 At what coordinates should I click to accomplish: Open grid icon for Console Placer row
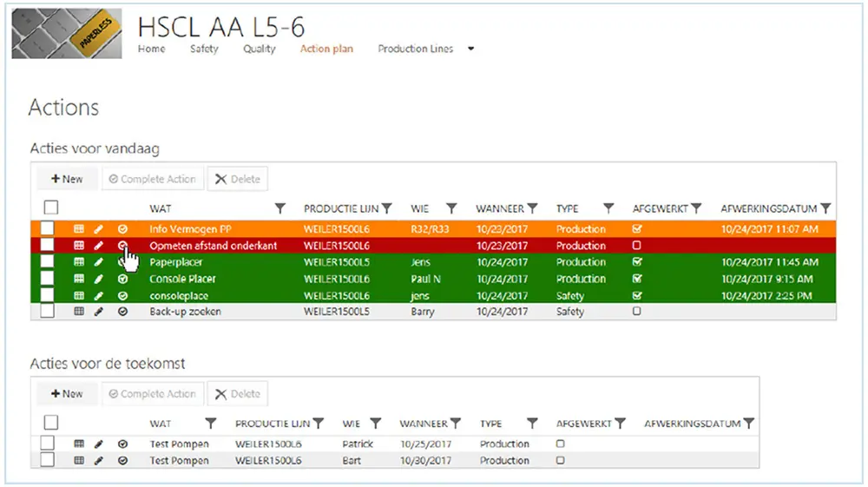pos(79,279)
